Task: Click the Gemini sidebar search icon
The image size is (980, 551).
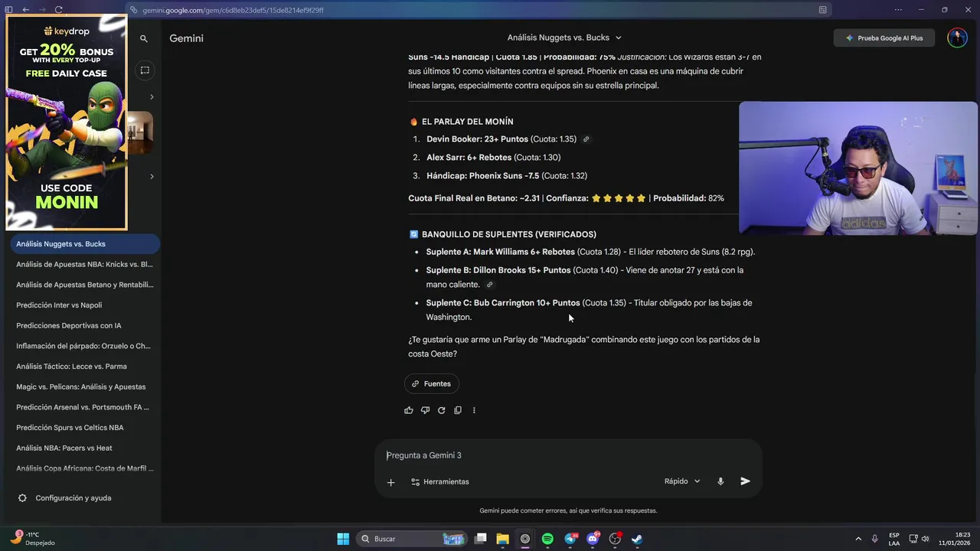Action: (x=143, y=38)
